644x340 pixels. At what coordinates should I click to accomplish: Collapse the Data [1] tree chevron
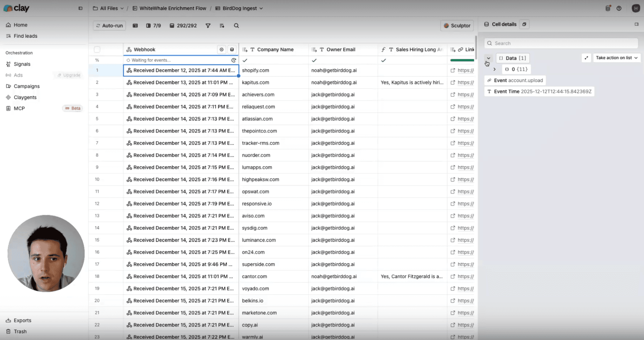(x=489, y=58)
